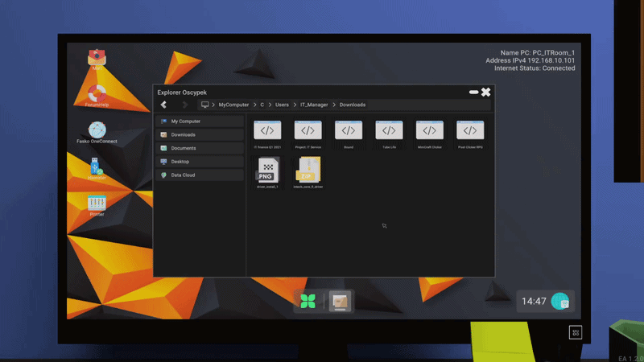Click the USB drive desktop icon

pos(97,169)
